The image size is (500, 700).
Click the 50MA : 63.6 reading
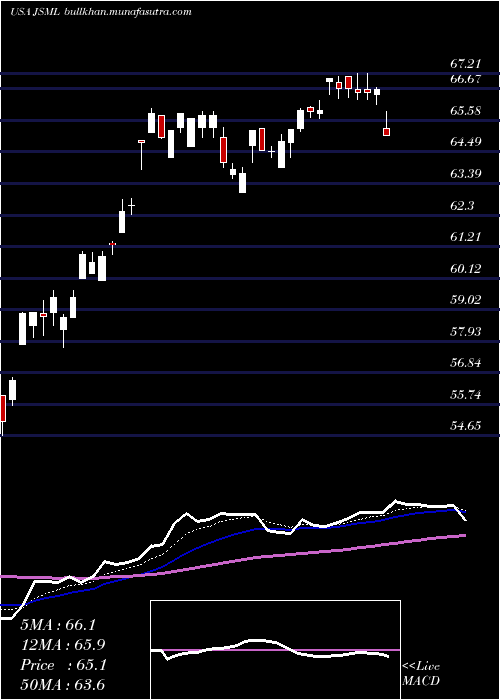[x=63, y=685]
